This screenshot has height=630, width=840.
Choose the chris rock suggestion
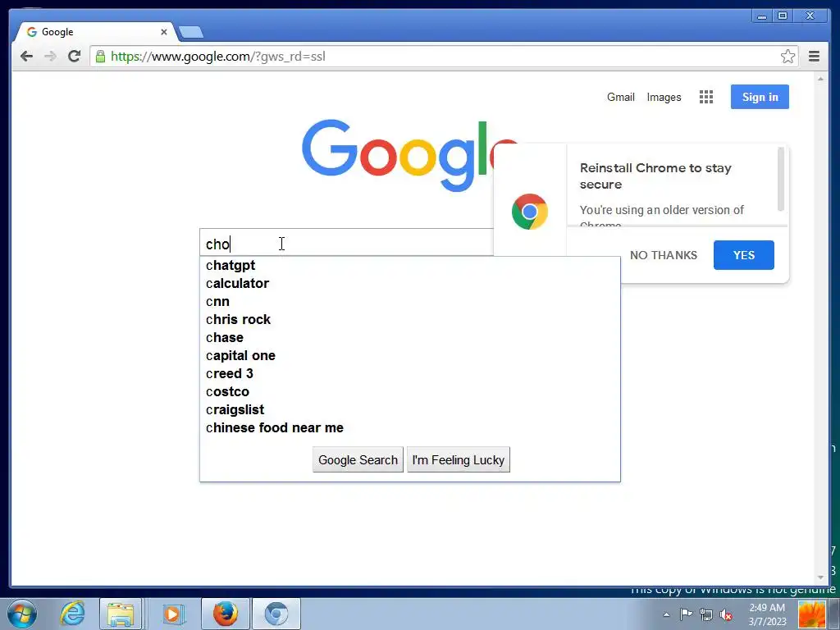click(410, 319)
